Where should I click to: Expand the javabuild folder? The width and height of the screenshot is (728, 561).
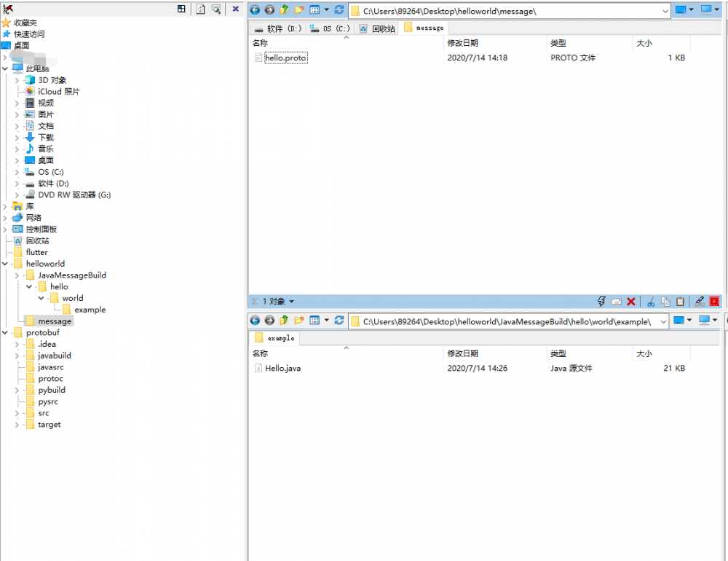[x=17, y=356]
